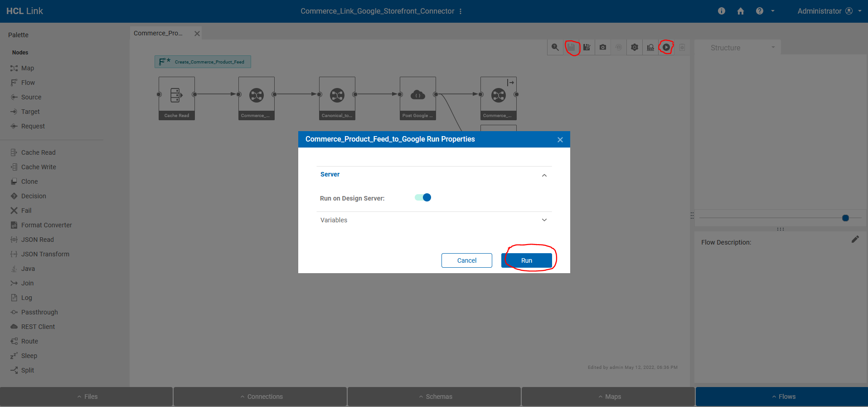Open the Administrator user dropdown

pos(829,11)
